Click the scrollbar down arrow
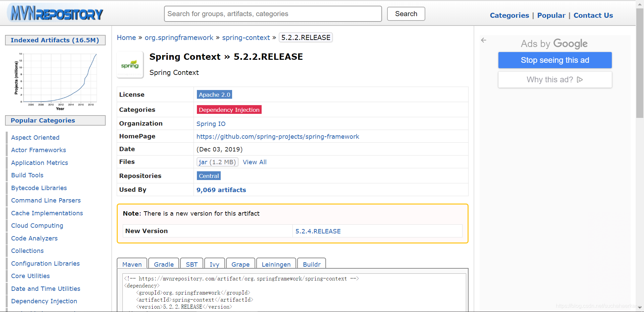Viewport: 644px width, 312px height. click(x=640, y=308)
